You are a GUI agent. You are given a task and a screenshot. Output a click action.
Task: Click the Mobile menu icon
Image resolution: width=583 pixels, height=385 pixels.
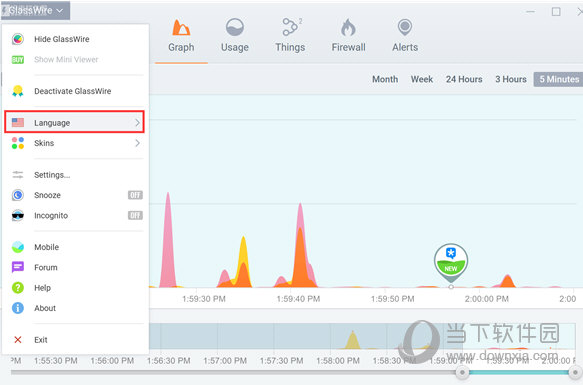[x=18, y=247]
